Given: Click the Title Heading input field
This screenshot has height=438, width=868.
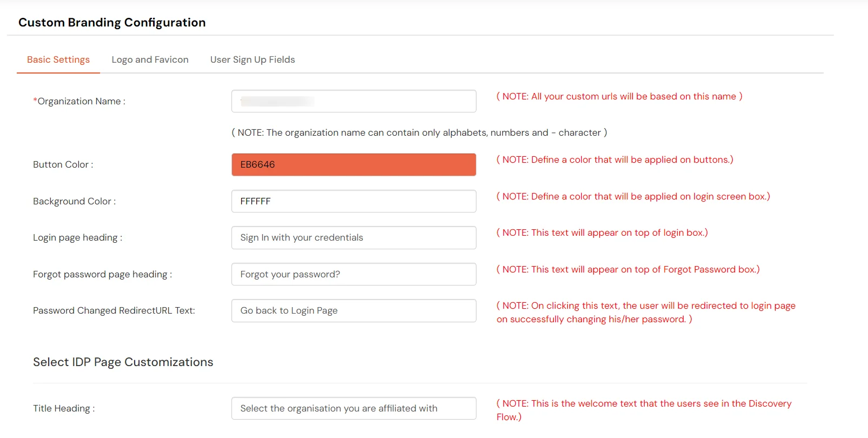Looking at the screenshot, I should 353,408.
